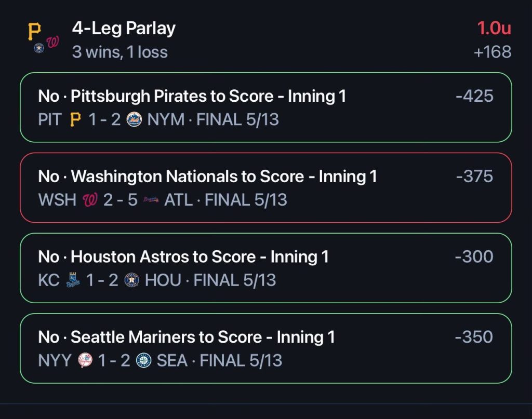532x419 pixels.
Task: Tap the Pirates logo beside PIT score
Action: pyautogui.click(x=76, y=120)
